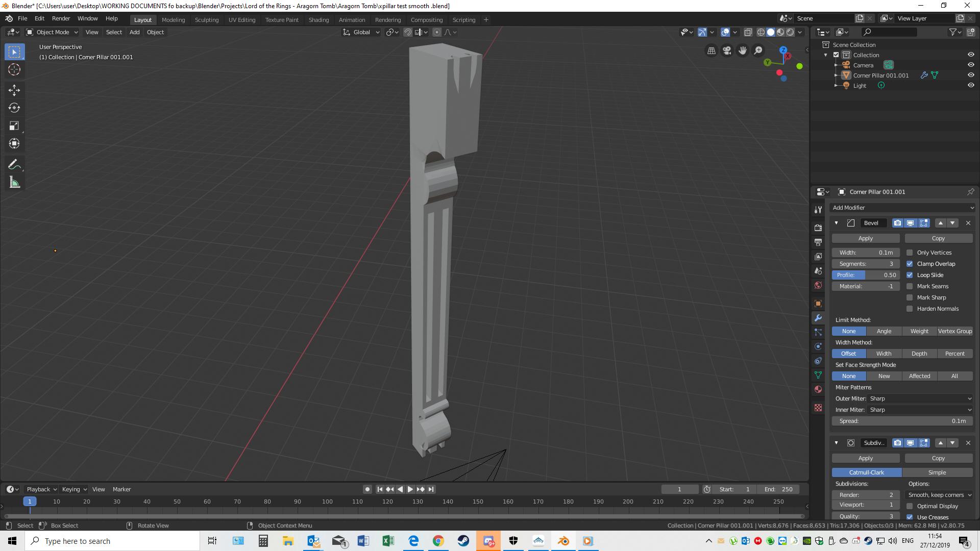The image size is (980, 551).
Task: Enable Optimal Display checkbox
Action: click(910, 506)
